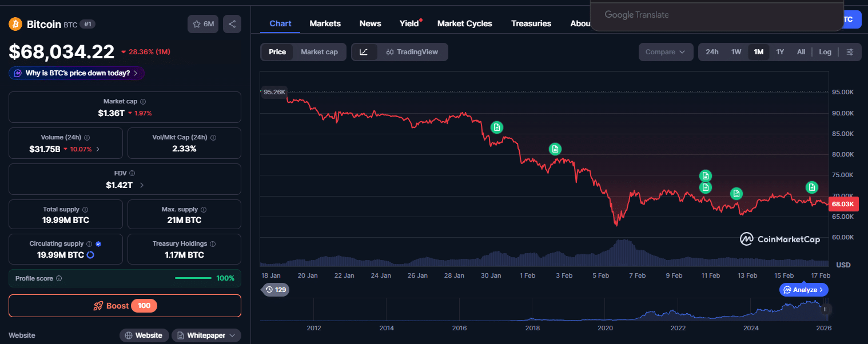Click the verified badge next to Circulating supply
This screenshot has height=344, width=868.
(x=97, y=243)
